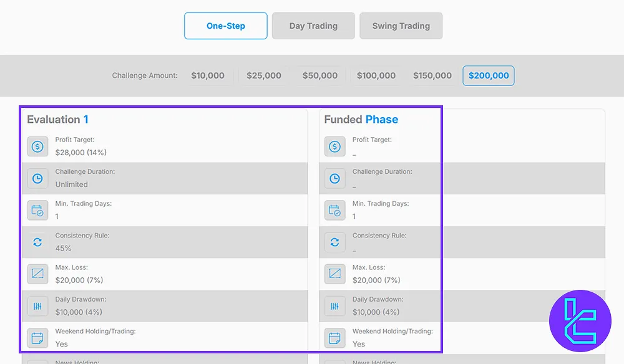Click the Evaluation 1 Challenge Duration clock icon
Image resolution: width=624 pixels, height=364 pixels.
37,178
